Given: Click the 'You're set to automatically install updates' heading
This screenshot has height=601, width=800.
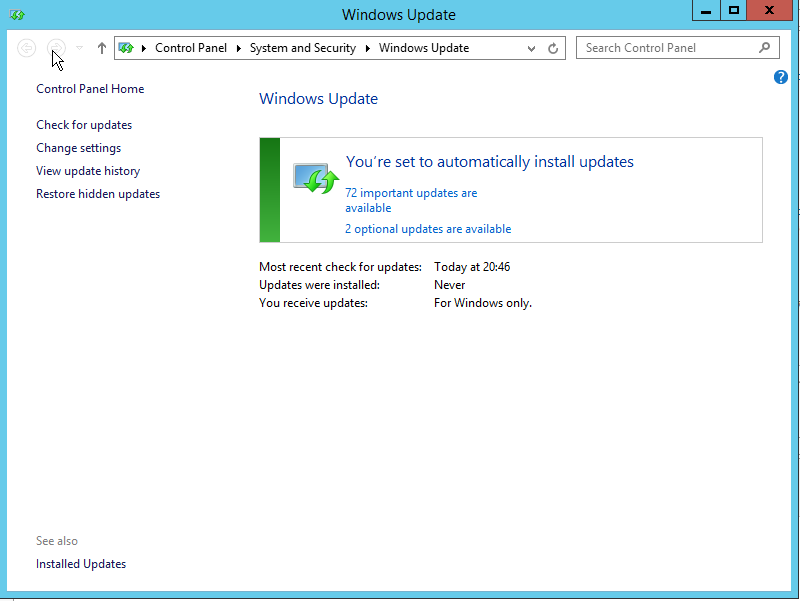Looking at the screenshot, I should (x=490, y=162).
